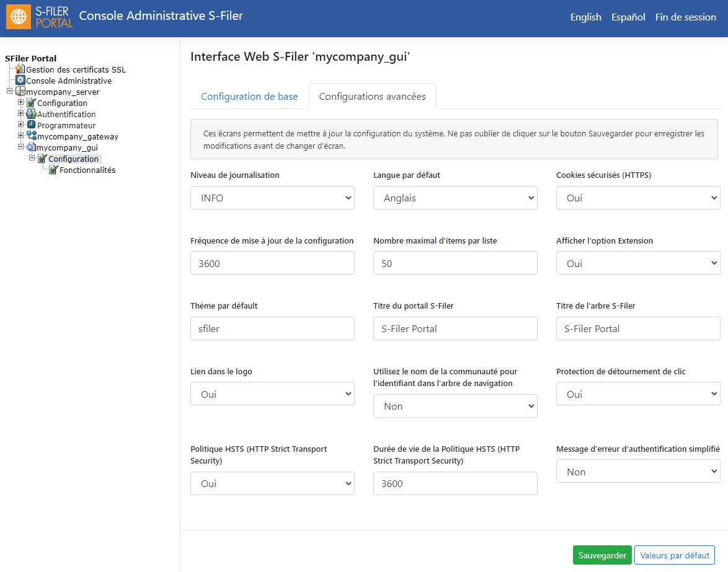The height and width of the screenshot is (572, 728).
Task: Click the mycompany_gui globe icon
Action: point(31,147)
